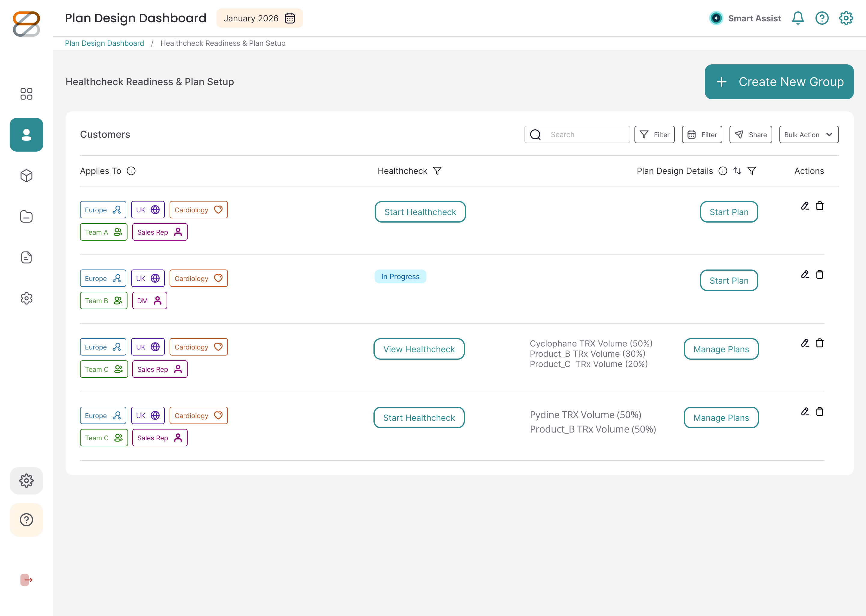Image resolution: width=866 pixels, height=616 pixels.
Task: Delete the Pydine TRX Volume row
Action: 819,412
